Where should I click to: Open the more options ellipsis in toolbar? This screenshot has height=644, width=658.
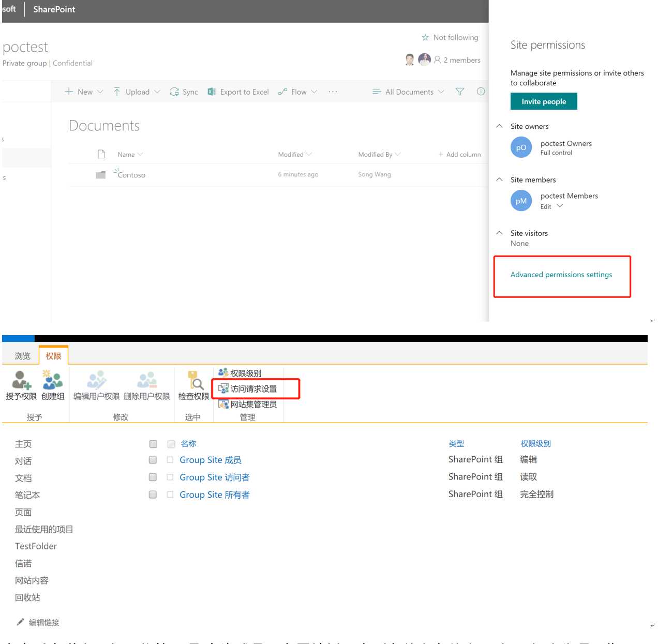click(x=333, y=92)
